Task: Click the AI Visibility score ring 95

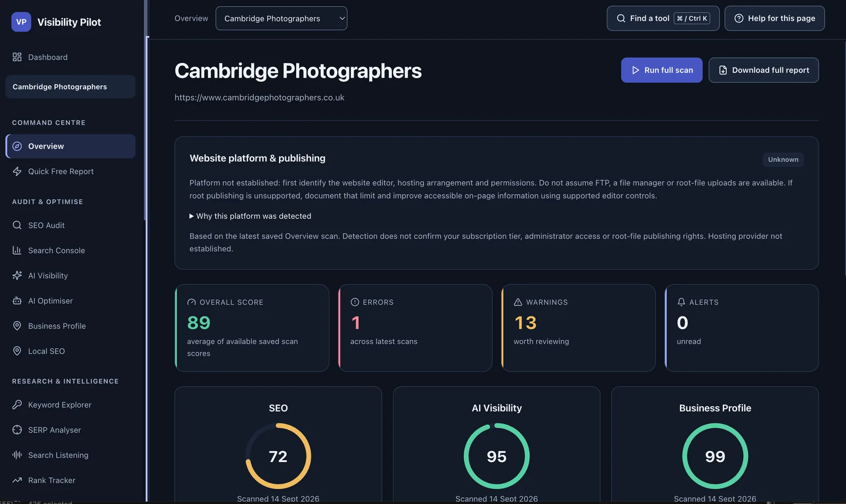Action: point(496,456)
